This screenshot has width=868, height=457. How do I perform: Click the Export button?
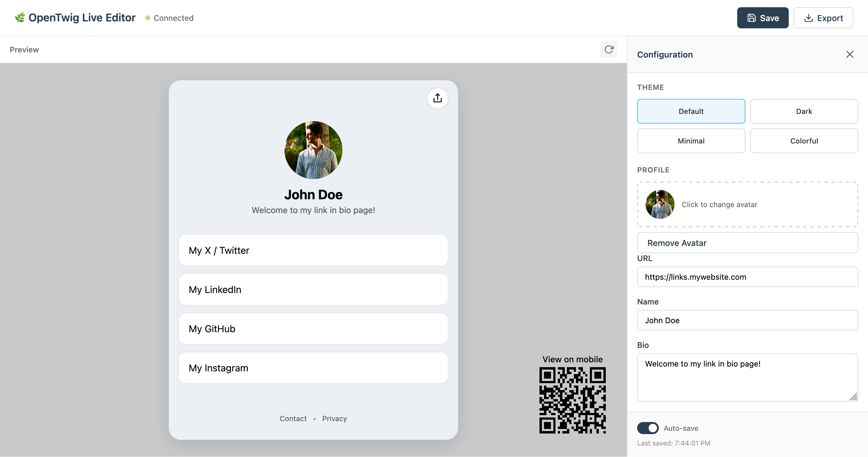[823, 18]
